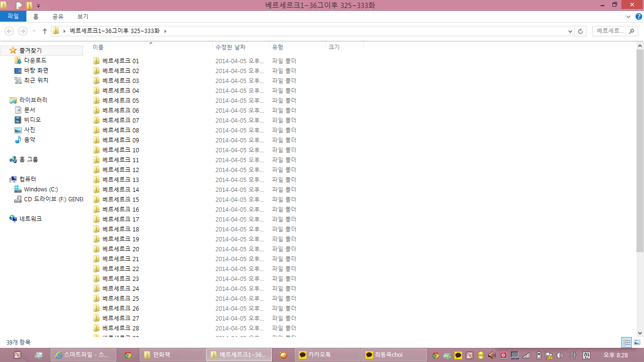Select 다운로드 in the navigation pane
The height and width of the screenshot is (362, 644).
(35, 60)
